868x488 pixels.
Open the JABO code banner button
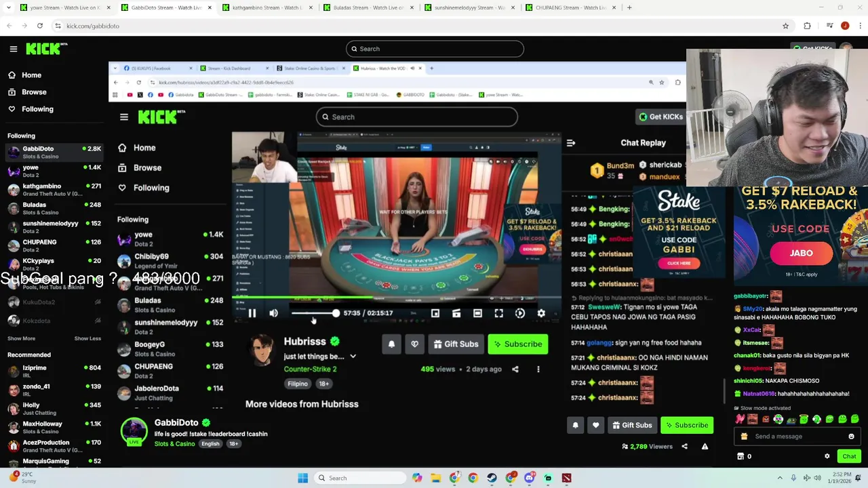[801, 253]
